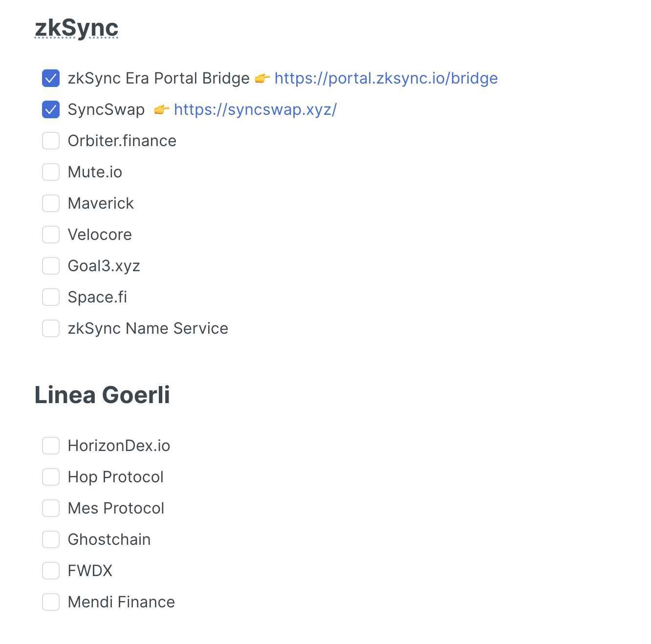The height and width of the screenshot is (644, 651).
Task: Tick the HorizonDex.io checkbox
Action: 51,446
